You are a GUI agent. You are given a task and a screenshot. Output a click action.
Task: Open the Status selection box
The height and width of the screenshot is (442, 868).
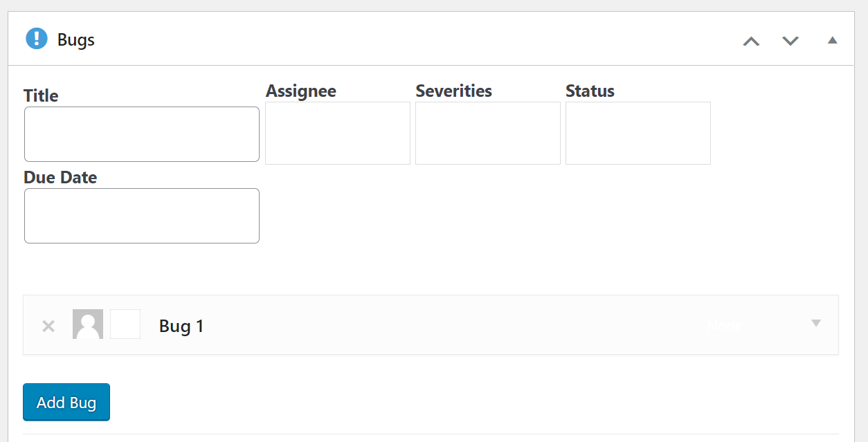pos(638,133)
